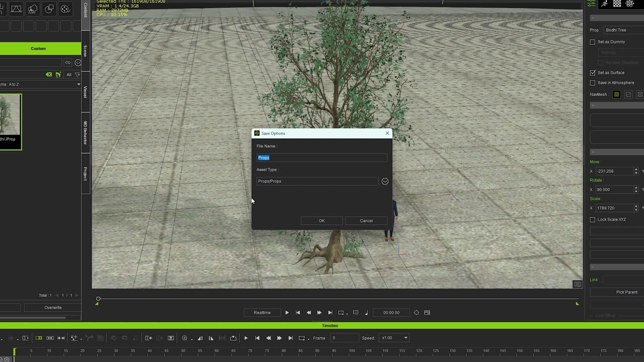Click the timeline zoom magnifier icon

tap(185, 338)
